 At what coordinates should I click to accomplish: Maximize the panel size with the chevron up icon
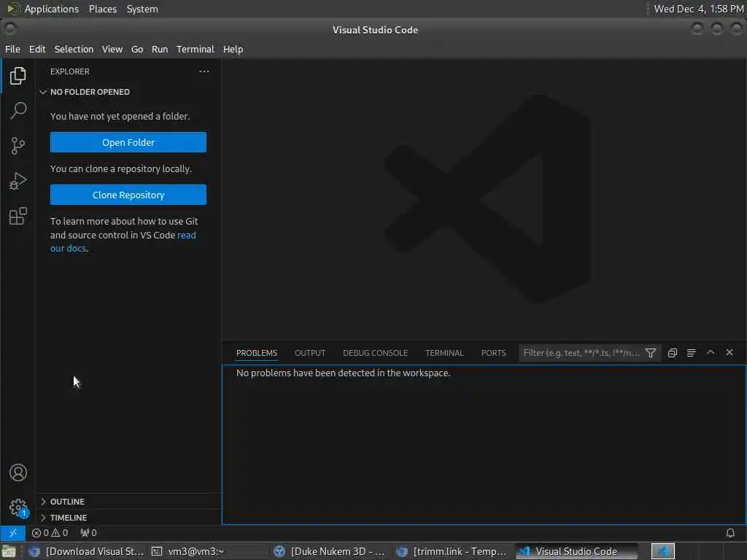click(711, 352)
